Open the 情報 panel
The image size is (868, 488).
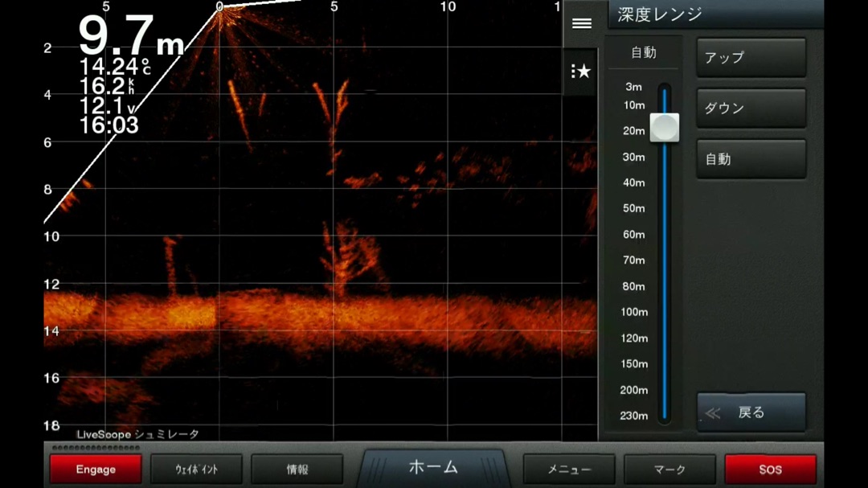[x=297, y=470]
